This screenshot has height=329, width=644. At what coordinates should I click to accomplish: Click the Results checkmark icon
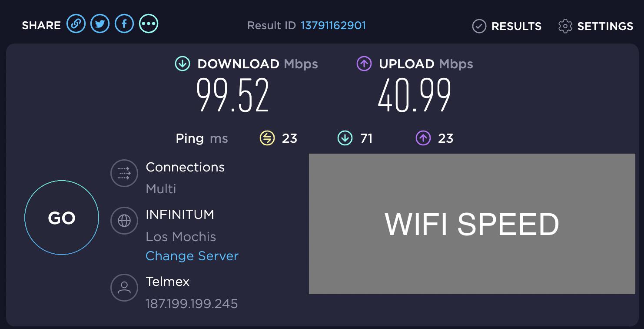(x=479, y=26)
